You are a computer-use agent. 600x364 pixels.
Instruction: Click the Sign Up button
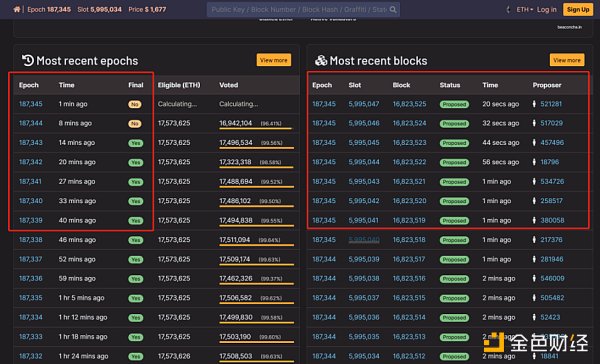click(x=578, y=10)
